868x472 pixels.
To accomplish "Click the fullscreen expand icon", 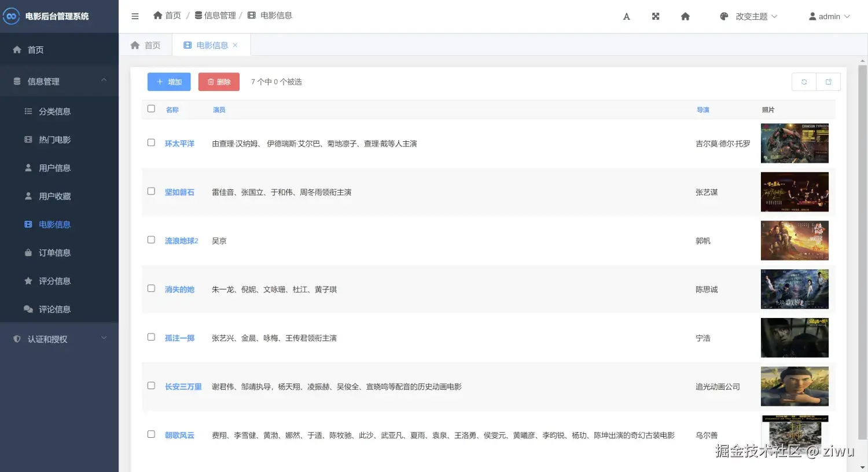I will coord(656,16).
